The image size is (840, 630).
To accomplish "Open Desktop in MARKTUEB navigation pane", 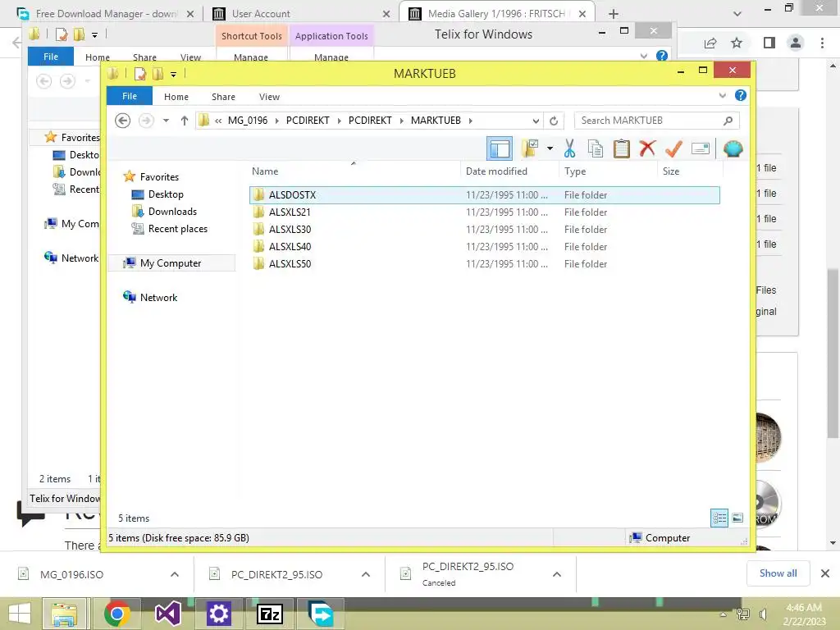I will (x=166, y=194).
